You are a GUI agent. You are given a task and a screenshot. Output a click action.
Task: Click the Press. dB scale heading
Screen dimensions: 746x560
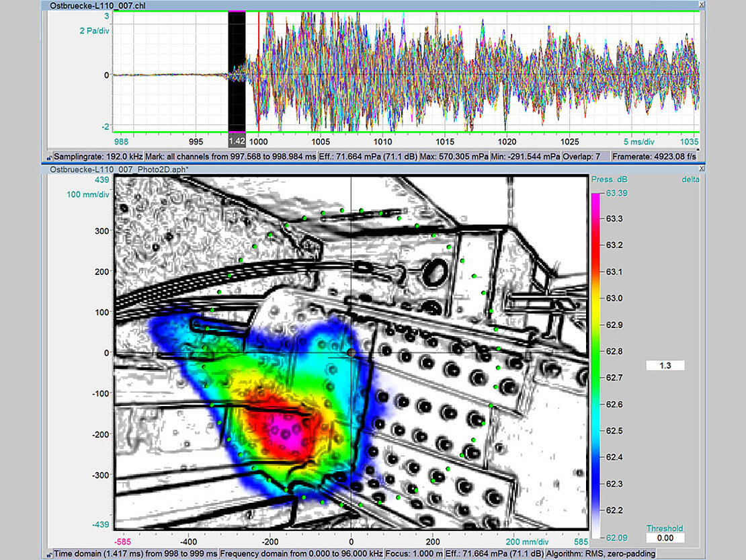point(610,179)
